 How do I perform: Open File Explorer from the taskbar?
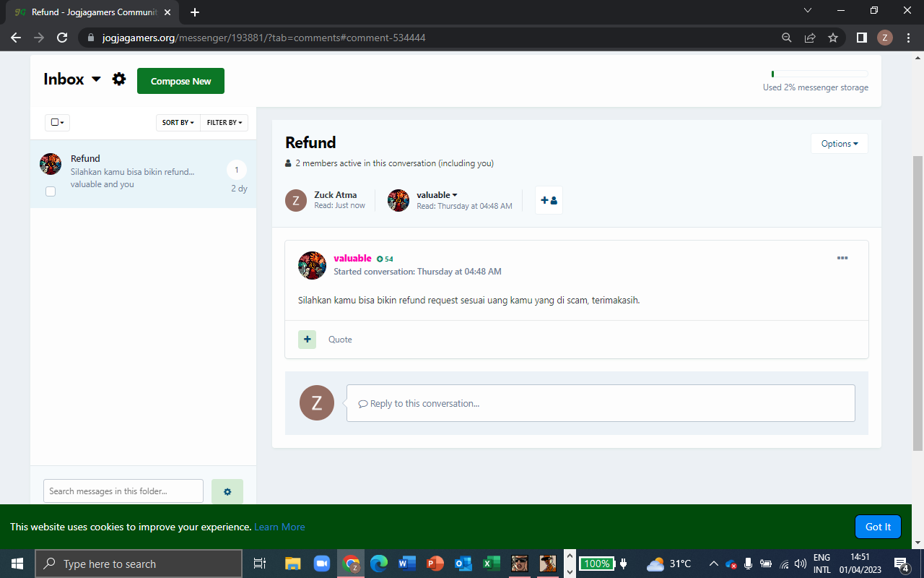292,564
